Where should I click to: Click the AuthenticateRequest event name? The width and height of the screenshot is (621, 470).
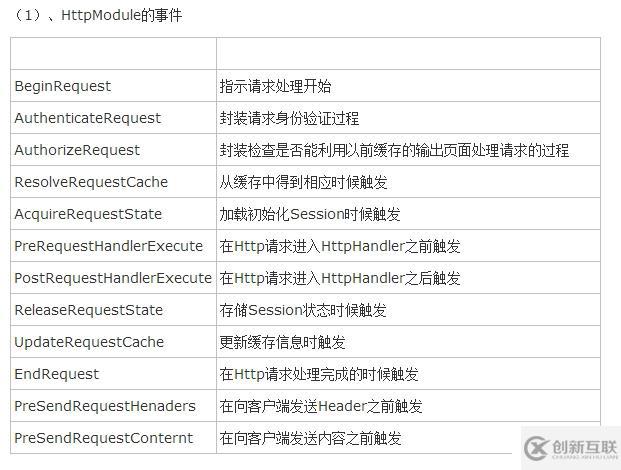pyautogui.click(x=87, y=118)
